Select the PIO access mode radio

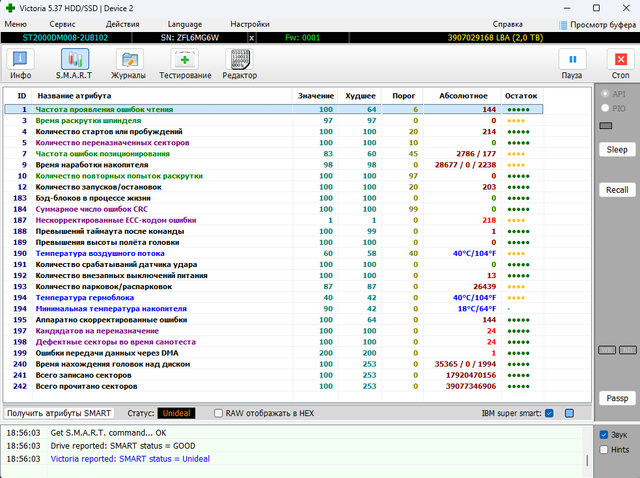pyautogui.click(x=605, y=108)
